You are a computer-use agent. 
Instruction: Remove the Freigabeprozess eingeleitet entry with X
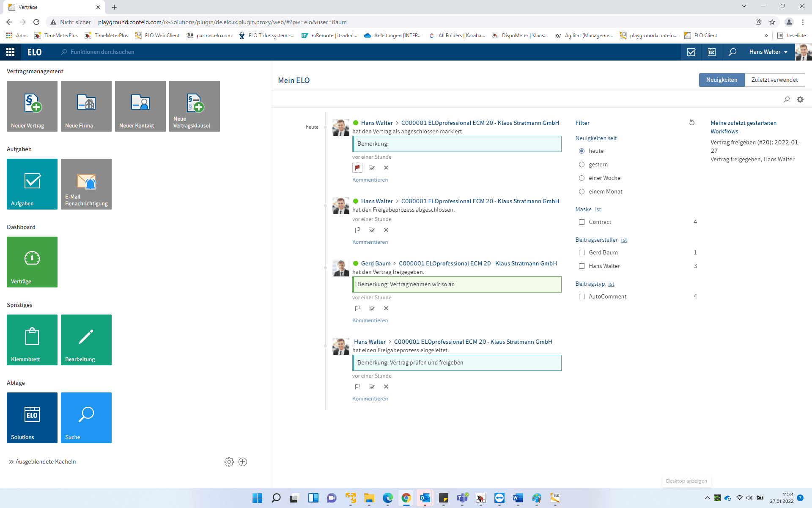click(x=386, y=387)
